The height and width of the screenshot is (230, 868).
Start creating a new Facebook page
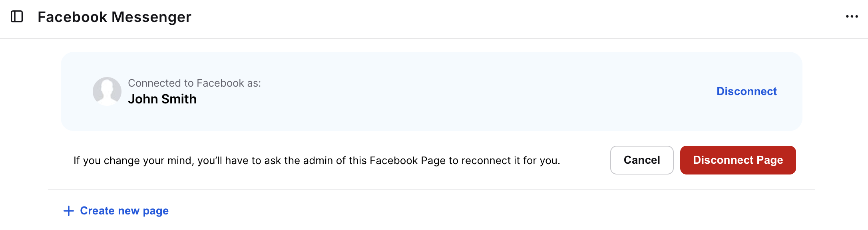click(x=124, y=211)
